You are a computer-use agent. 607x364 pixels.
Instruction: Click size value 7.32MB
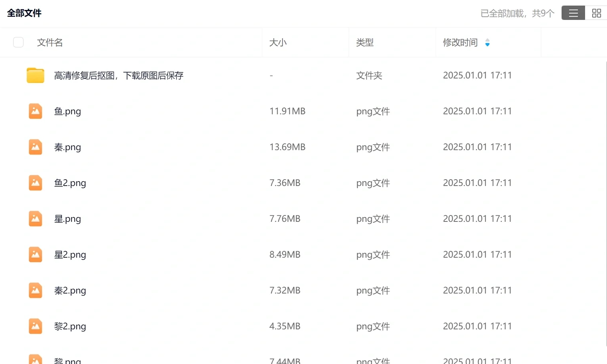[285, 290]
